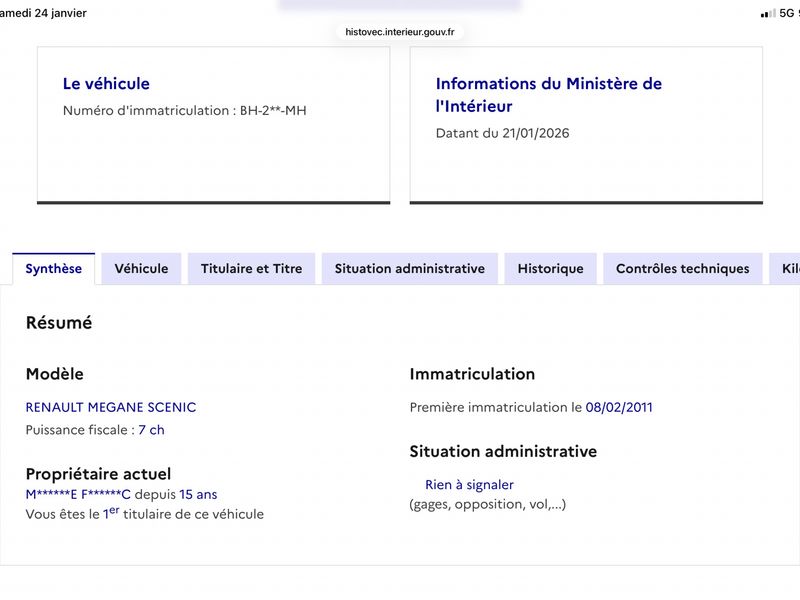Click the RENAULT MEGANE SCENIC model name
800x600 pixels.
(111, 407)
